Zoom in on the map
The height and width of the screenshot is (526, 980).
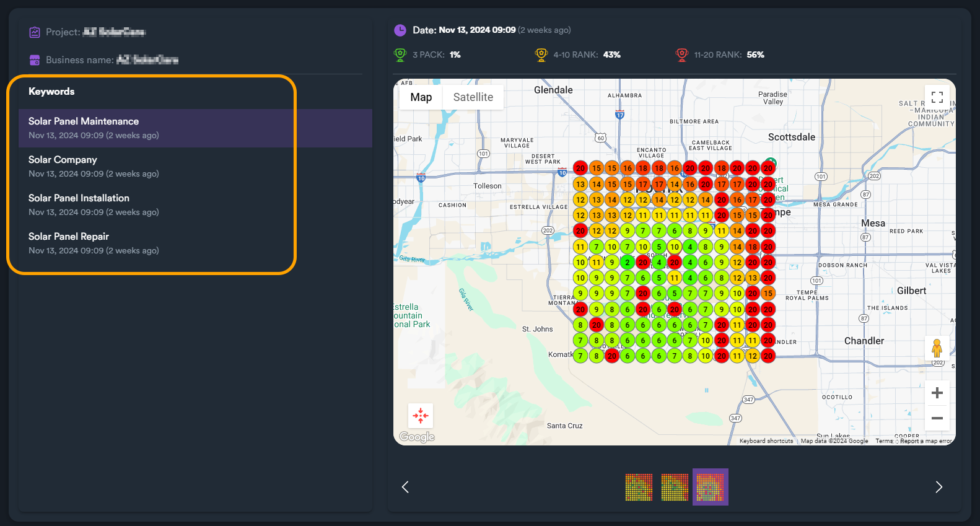(x=937, y=393)
